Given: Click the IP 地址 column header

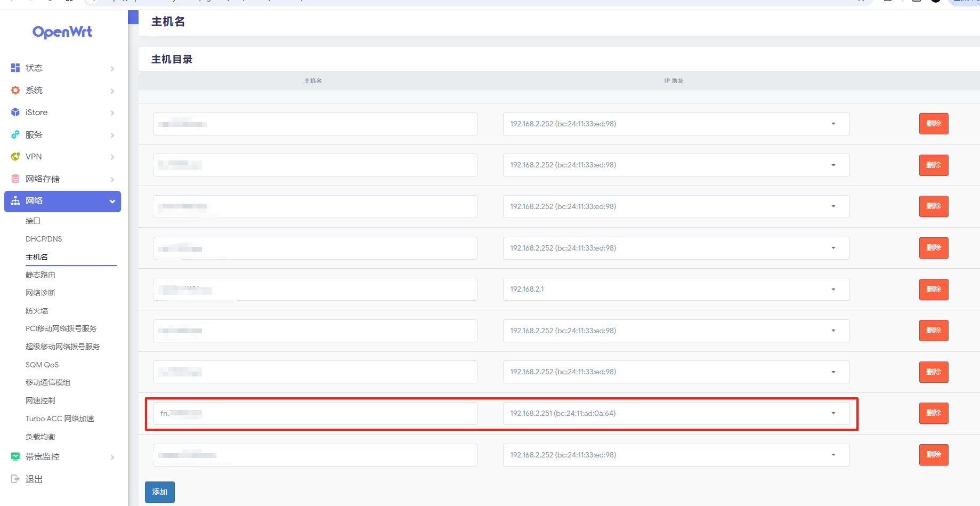Looking at the screenshot, I should (x=674, y=81).
